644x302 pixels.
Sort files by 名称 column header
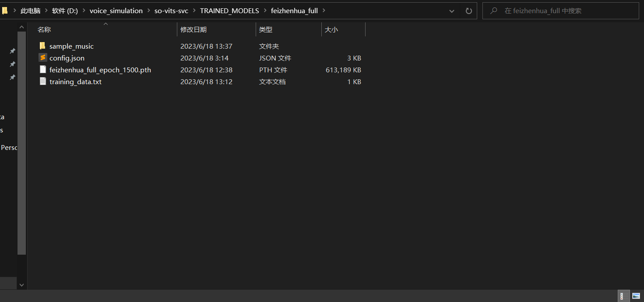pos(44,30)
